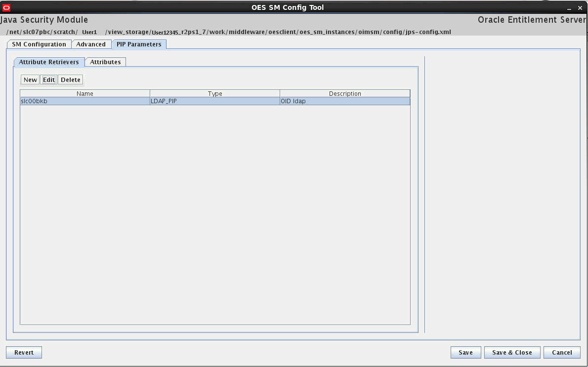
Task: Switch to the Attributes sub-tab
Action: (x=105, y=62)
